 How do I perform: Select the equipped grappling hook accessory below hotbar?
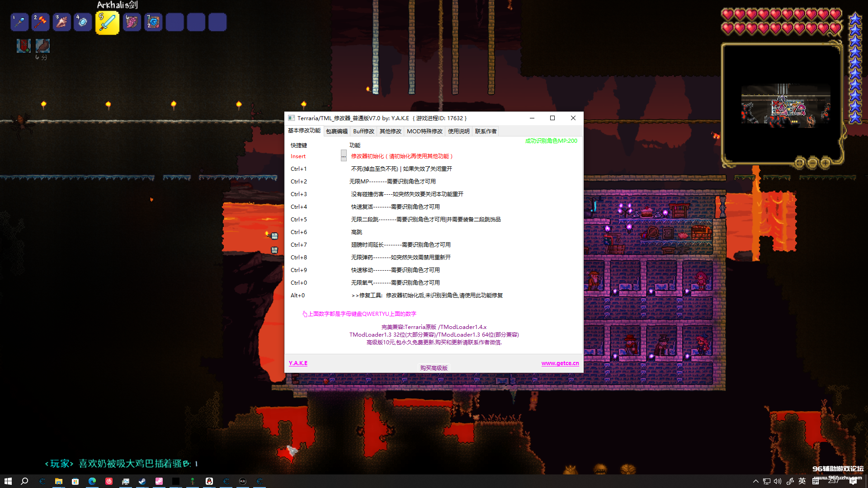[42, 47]
